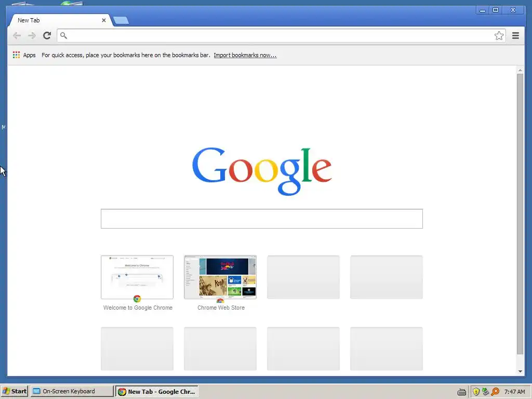Click the Chrome favicon under Welcome thumbnail
This screenshot has width=532, height=399.
point(137,299)
